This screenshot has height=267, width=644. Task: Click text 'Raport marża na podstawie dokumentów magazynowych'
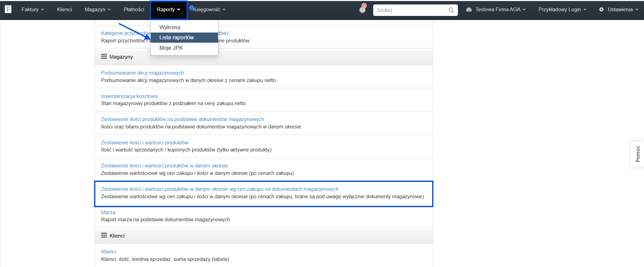165,220
